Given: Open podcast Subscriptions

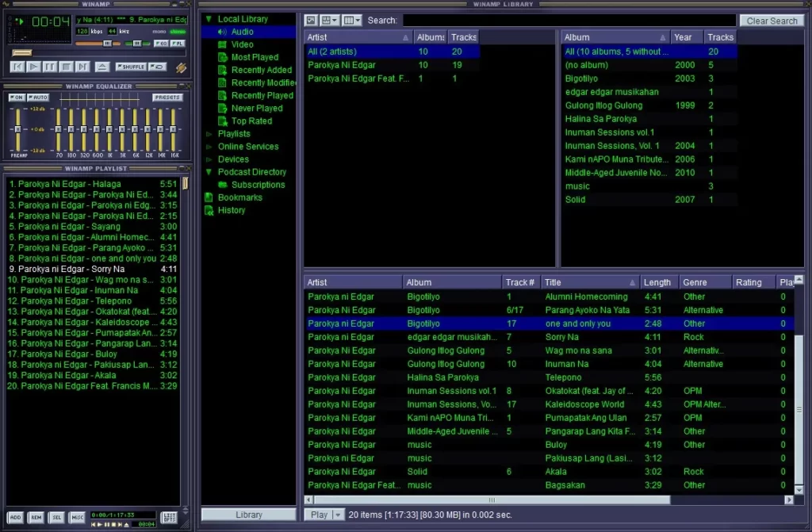Looking at the screenshot, I should (258, 185).
